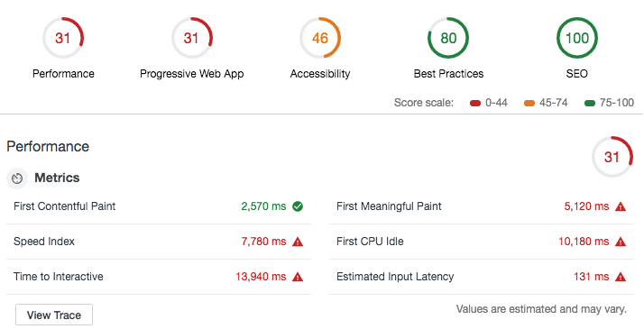Click the warning icon for Estimated Input Latency
The width and height of the screenshot is (644, 329).
click(x=621, y=277)
